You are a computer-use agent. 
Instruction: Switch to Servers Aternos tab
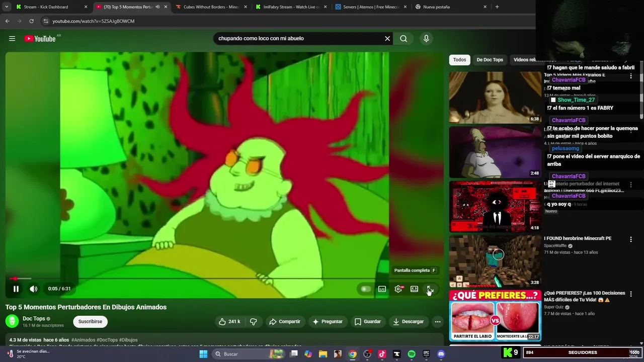click(371, 7)
